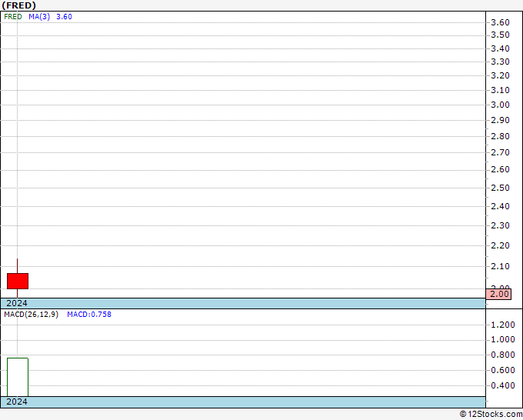523x420 pixels.
Task: Click the green MACD histogram bar
Action: point(18,377)
